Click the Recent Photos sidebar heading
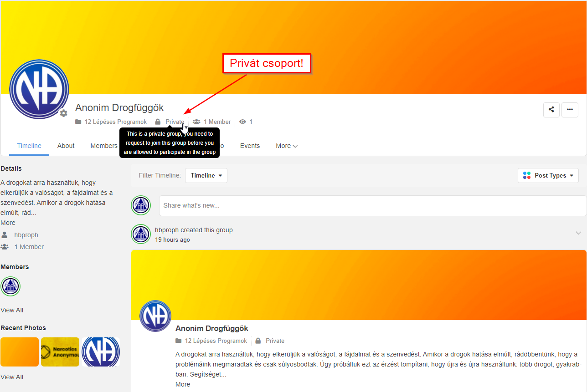This screenshot has height=392, width=587. [x=23, y=328]
